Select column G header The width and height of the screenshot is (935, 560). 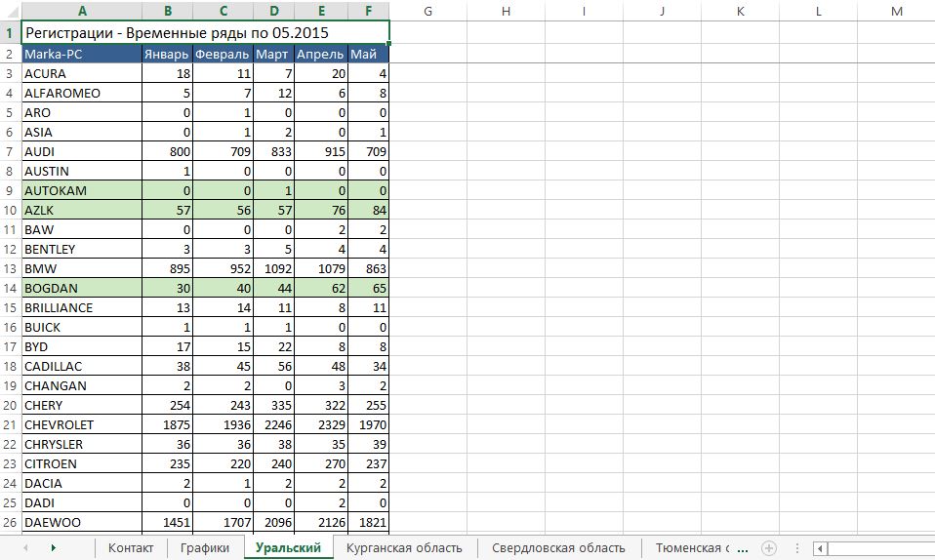(x=428, y=11)
